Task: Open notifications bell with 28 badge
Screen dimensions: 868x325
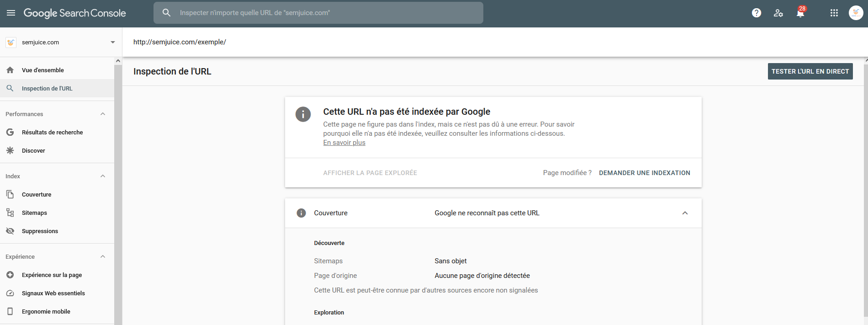Action: point(800,12)
